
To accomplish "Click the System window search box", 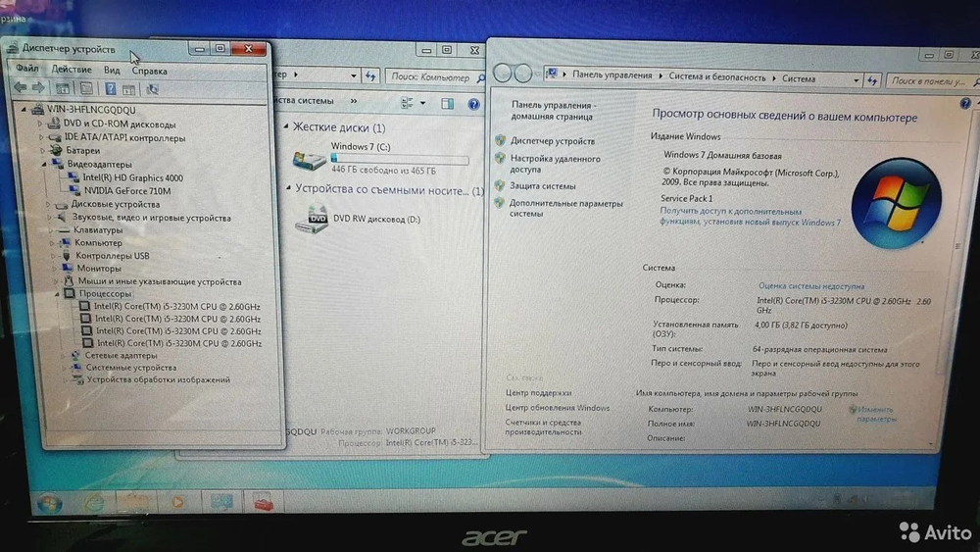I will [931, 80].
